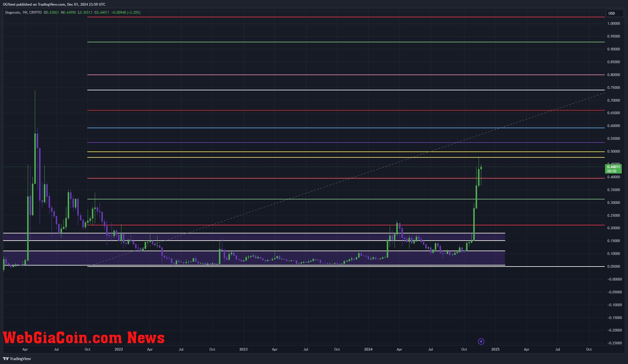Image resolution: width=628 pixels, height=364 pixels.
Task: Click the high value H0.44990 in the legend
Action: click(68, 13)
